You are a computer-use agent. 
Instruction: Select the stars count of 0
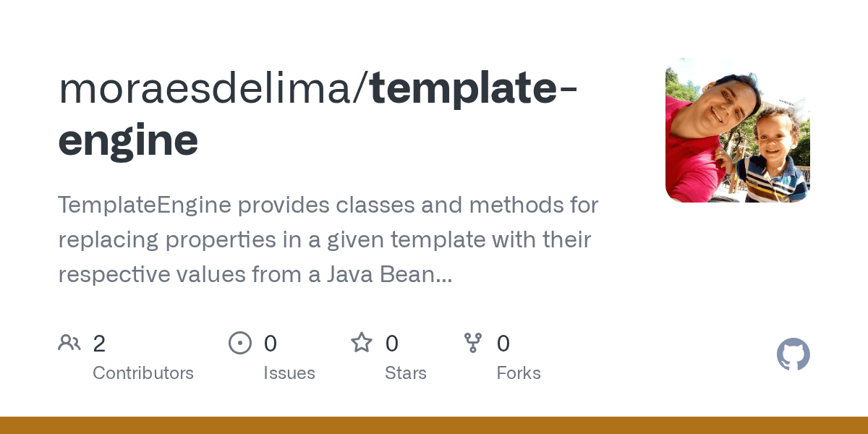click(392, 344)
